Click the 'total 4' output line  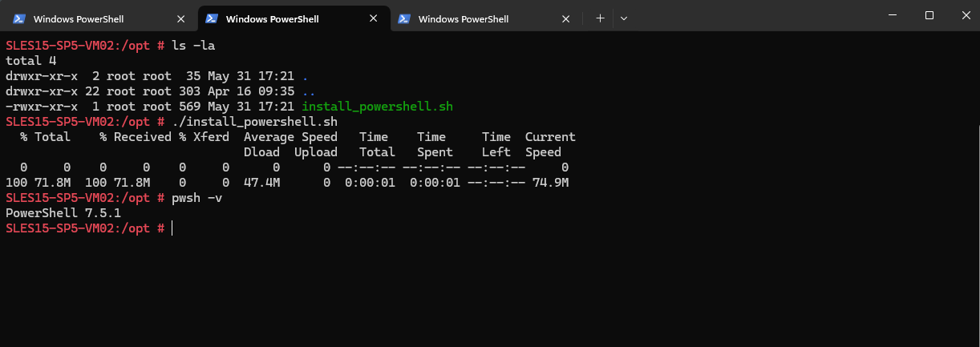[x=31, y=60]
